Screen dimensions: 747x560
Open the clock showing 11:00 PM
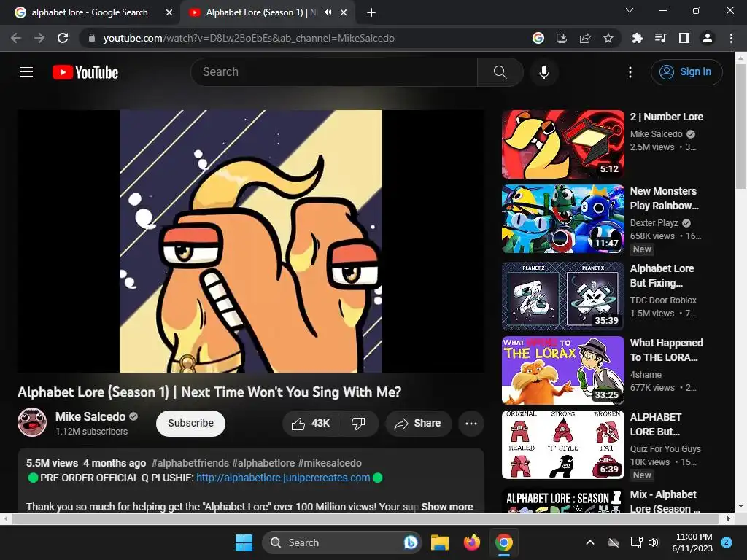coord(692,542)
